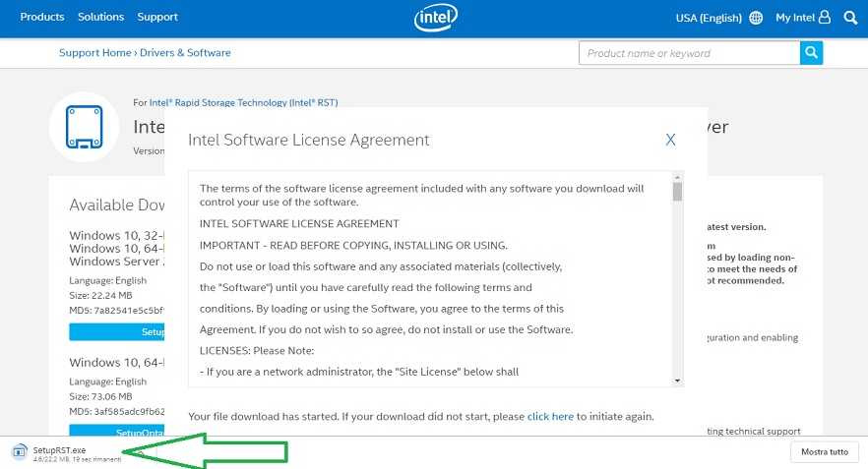Open the Products menu

[x=42, y=17]
